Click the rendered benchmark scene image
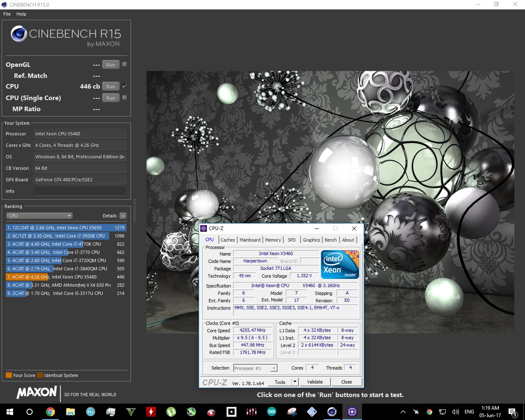The height and width of the screenshot is (420, 525). coord(330,202)
